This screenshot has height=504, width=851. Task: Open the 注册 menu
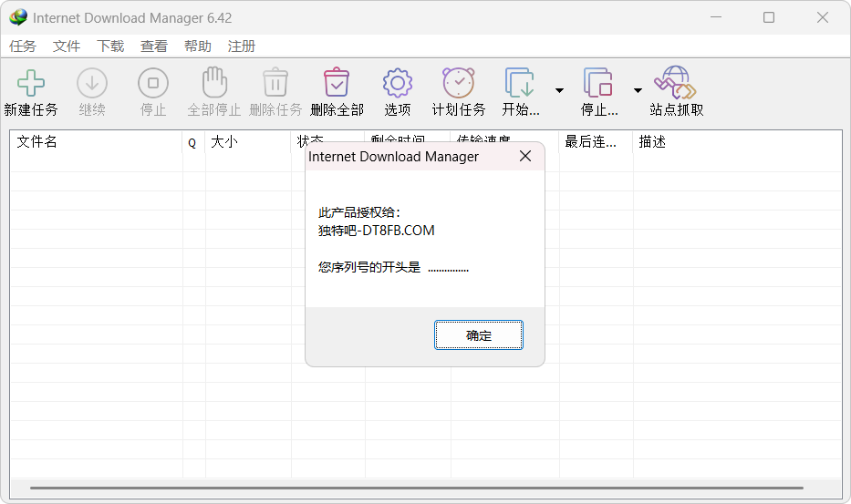pyautogui.click(x=242, y=46)
